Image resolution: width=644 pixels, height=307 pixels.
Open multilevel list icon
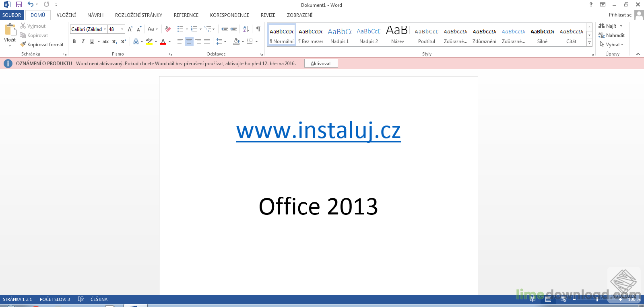208,29
